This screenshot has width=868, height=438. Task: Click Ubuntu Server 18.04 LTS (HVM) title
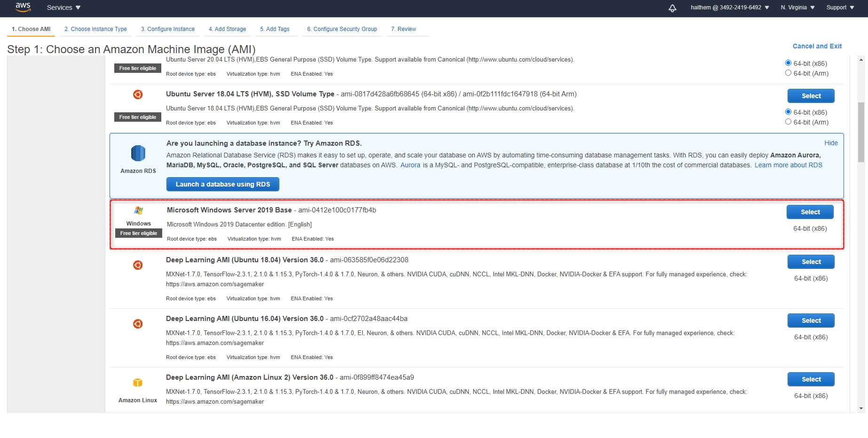tap(250, 94)
